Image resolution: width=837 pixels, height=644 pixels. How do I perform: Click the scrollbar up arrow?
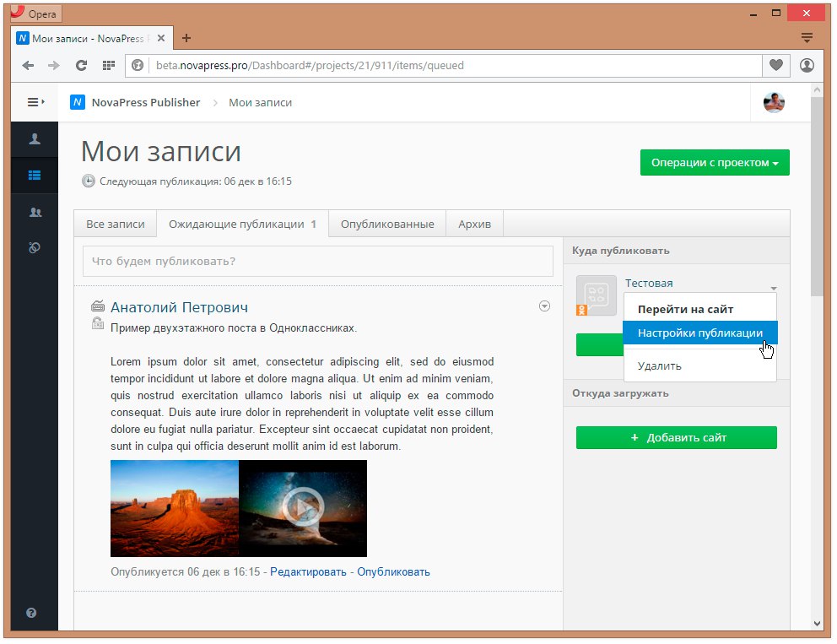[818, 90]
